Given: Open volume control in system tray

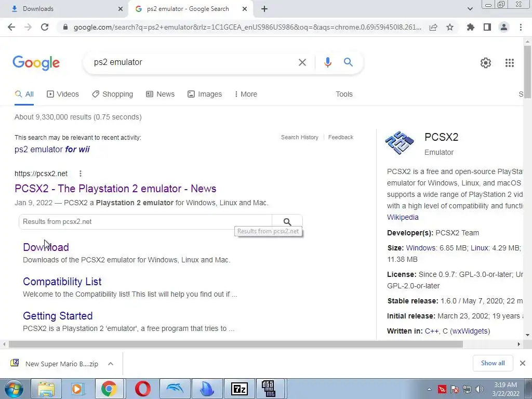Looking at the screenshot, I should point(480,389).
